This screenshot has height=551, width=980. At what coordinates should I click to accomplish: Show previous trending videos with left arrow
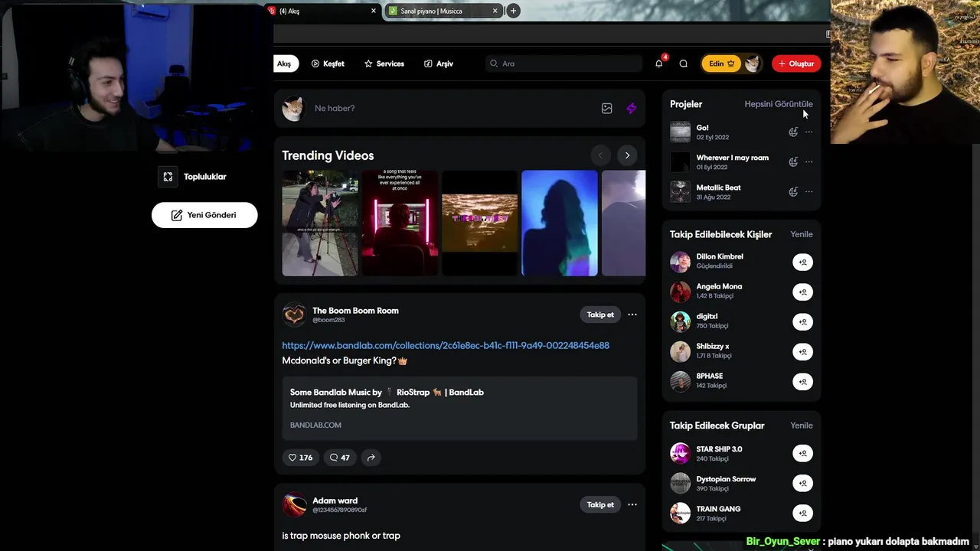click(600, 155)
